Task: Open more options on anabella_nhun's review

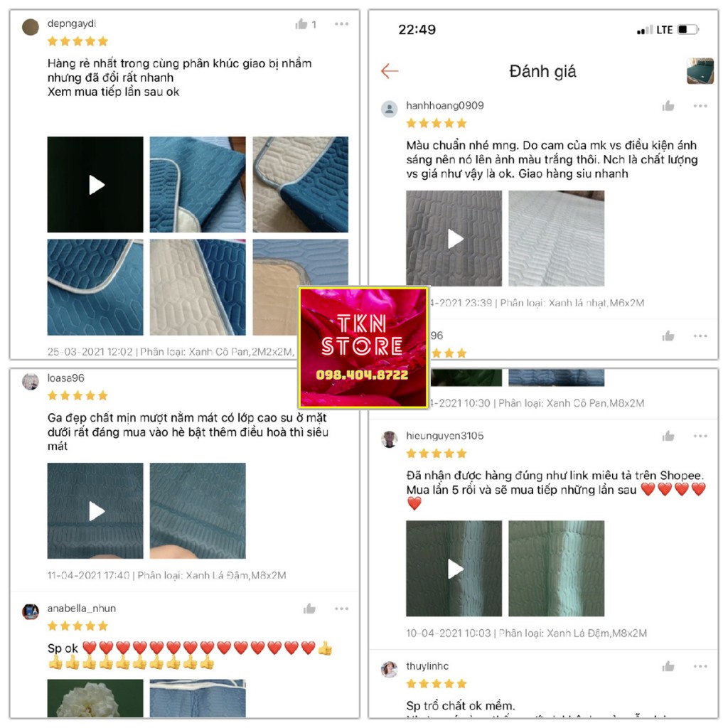Action: tap(341, 609)
